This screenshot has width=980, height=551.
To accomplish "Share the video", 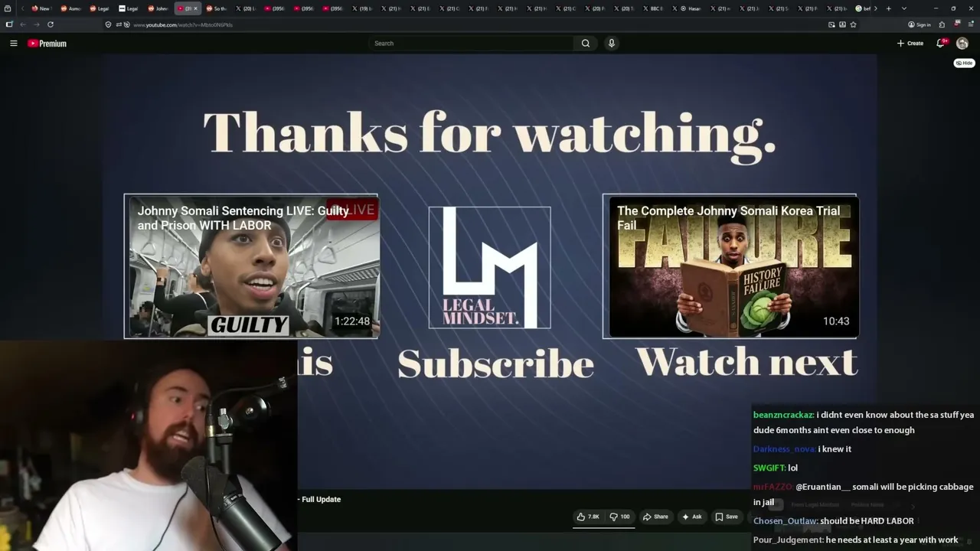I will pos(655,517).
